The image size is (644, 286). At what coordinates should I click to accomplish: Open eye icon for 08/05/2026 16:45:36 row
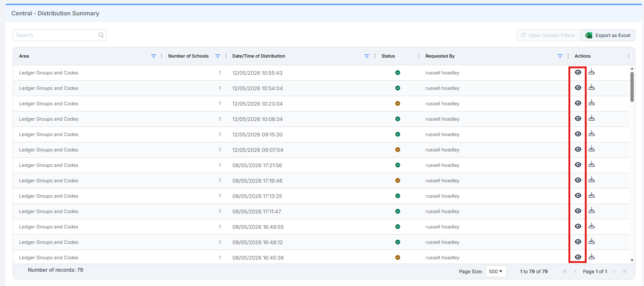tap(578, 257)
